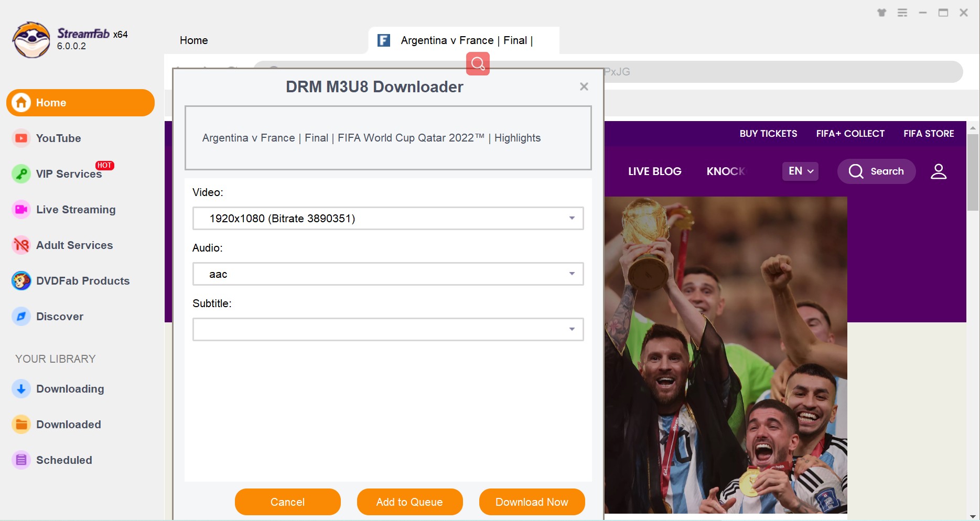Click the video title text in dialog

[371, 138]
